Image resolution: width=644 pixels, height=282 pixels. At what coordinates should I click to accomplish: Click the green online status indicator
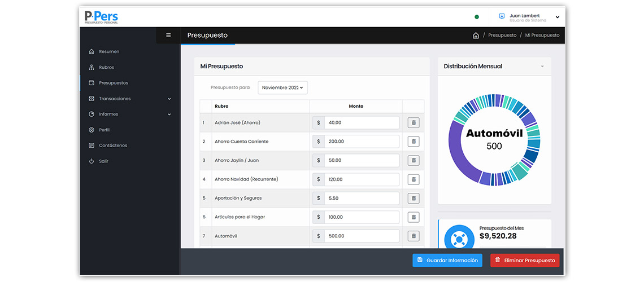coord(477,17)
